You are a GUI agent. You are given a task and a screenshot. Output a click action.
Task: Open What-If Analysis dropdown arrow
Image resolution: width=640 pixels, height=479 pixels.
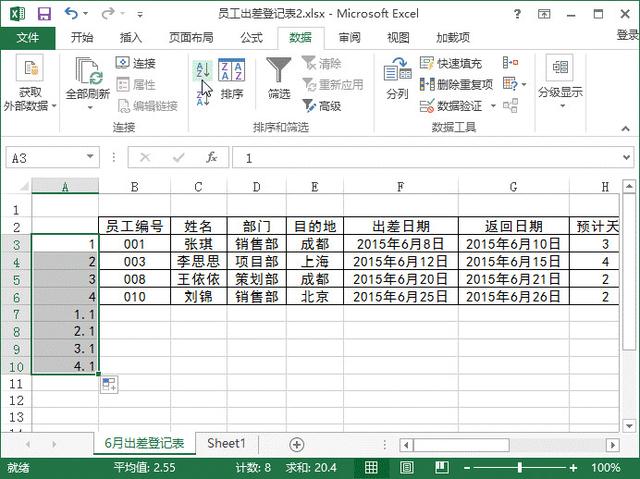coord(524,84)
